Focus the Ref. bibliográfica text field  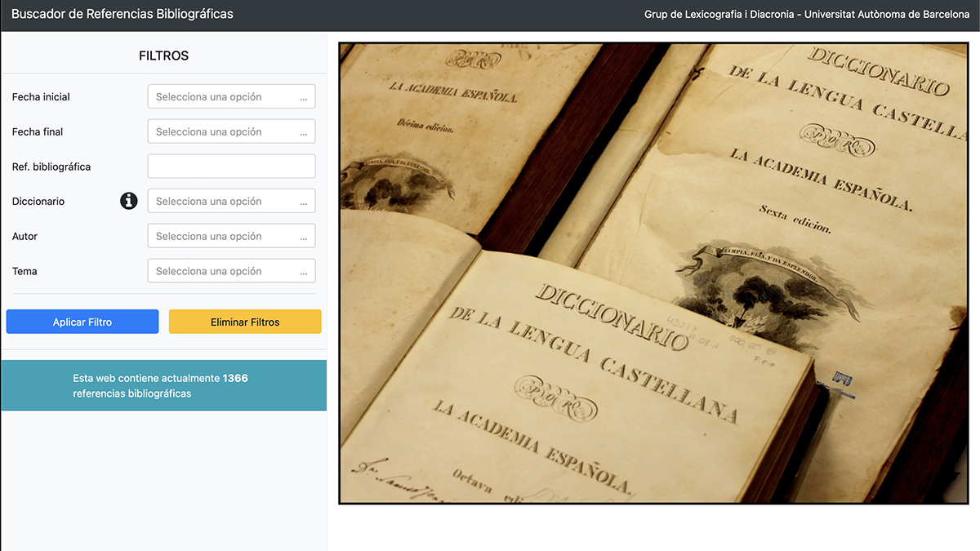pyautogui.click(x=231, y=167)
